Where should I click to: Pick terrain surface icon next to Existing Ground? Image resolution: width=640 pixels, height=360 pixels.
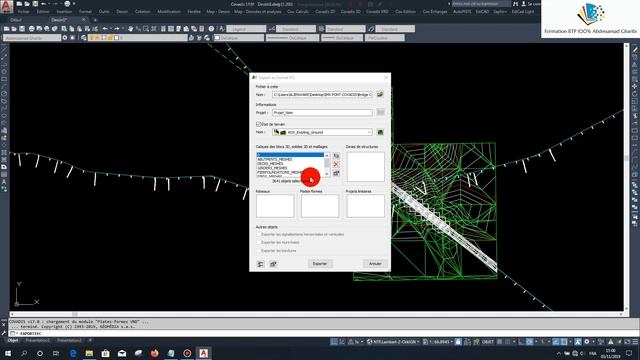click(x=380, y=132)
